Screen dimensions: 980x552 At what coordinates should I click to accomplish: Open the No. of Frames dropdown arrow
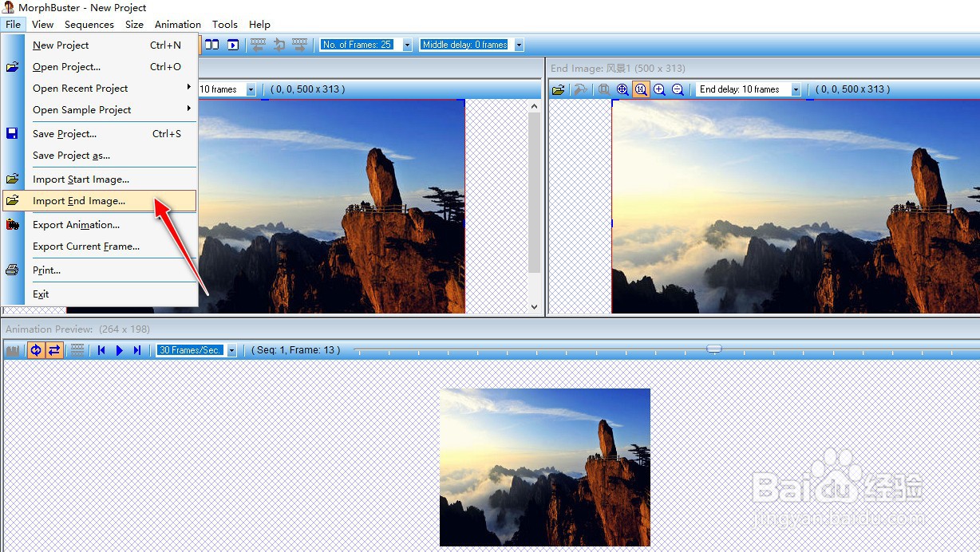pyautogui.click(x=407, y=45)
